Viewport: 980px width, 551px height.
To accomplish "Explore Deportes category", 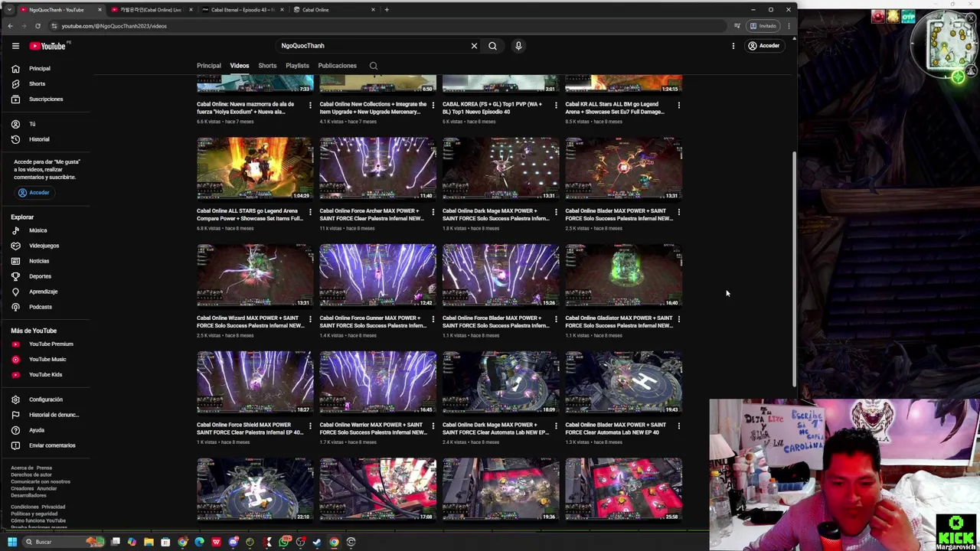I will tap(40, 276).
